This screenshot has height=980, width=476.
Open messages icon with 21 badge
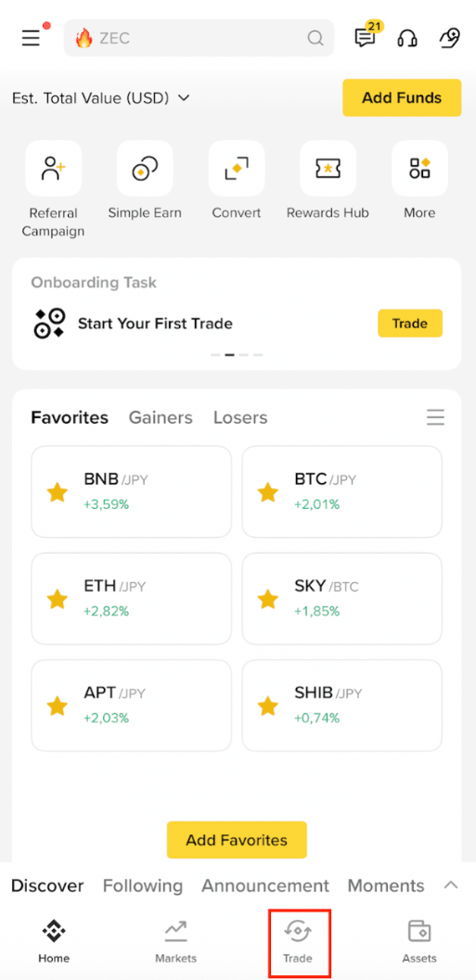(x=366, y=38)
